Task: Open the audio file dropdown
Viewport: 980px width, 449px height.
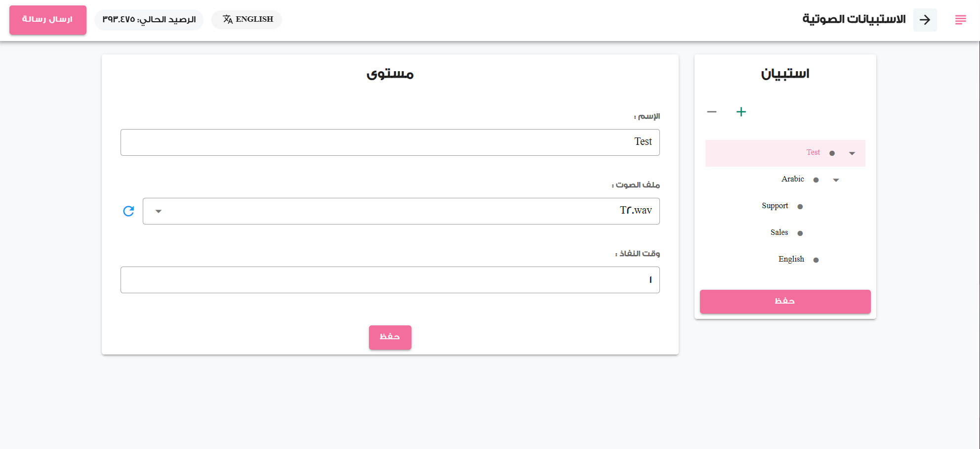Action: (x=401, y=211)
